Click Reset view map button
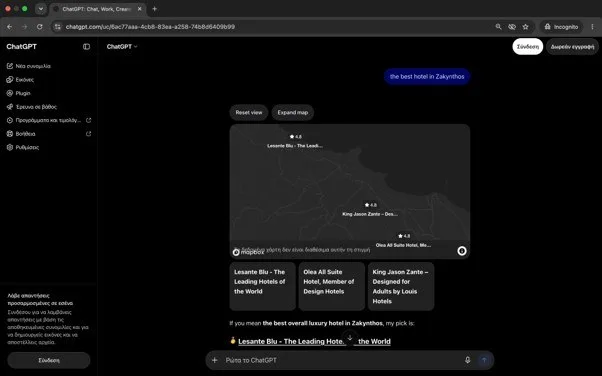Screen dimensions: 602x376 [249, 113]
